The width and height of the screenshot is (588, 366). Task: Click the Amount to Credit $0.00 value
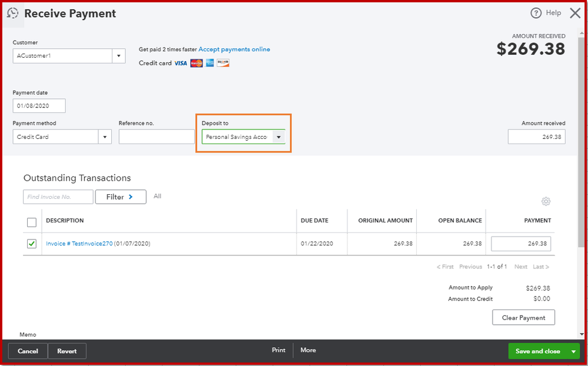542,299
